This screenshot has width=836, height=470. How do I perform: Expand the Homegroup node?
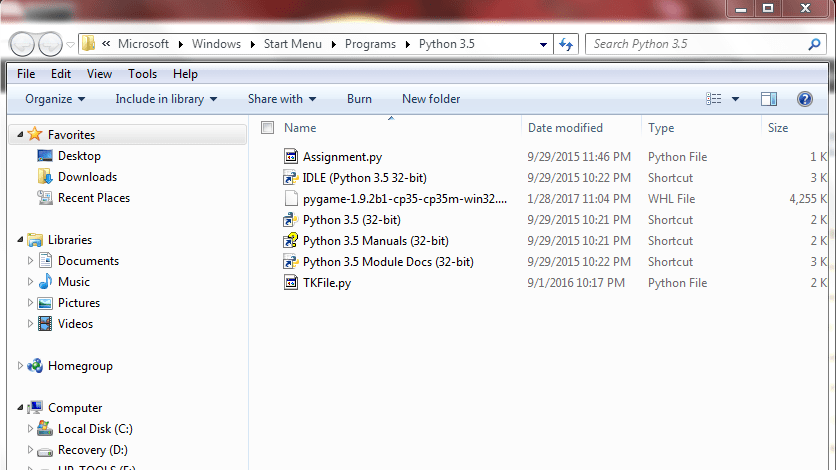tap(20, 366)
